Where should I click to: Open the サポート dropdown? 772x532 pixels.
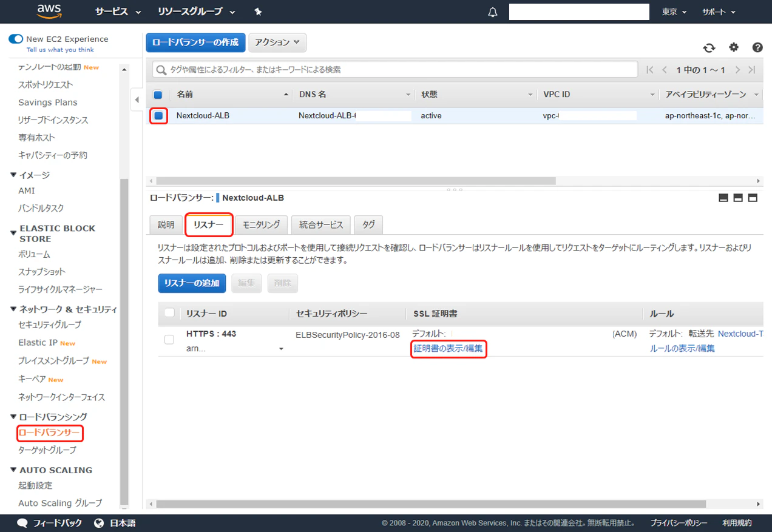tap(719, 12)
